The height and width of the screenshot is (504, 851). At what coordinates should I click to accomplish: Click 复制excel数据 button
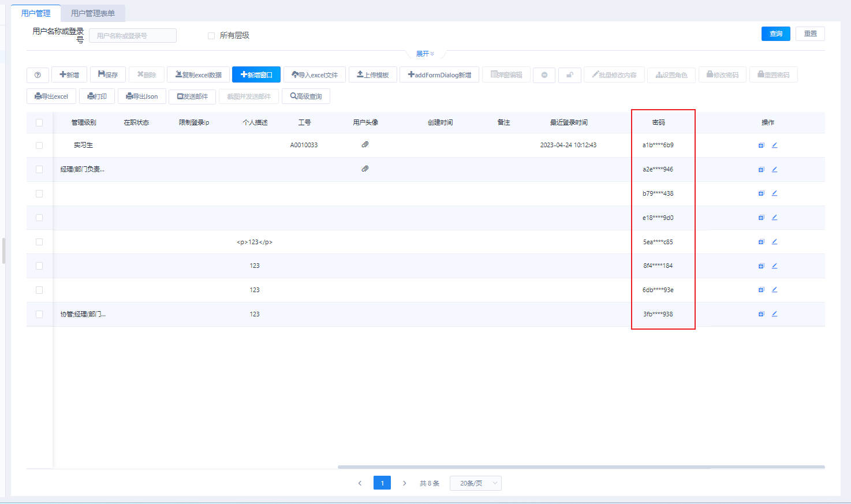pyautogui.click(x=198, y=75)
